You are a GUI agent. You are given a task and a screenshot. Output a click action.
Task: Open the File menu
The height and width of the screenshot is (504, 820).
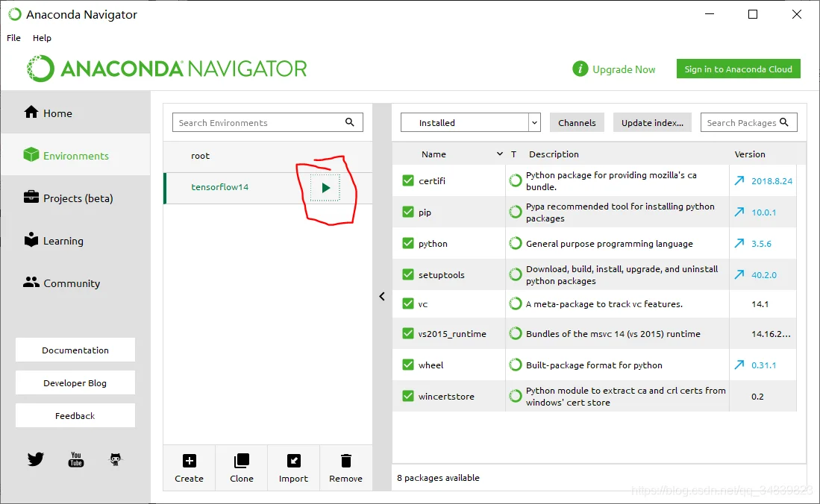click(13, 37)
